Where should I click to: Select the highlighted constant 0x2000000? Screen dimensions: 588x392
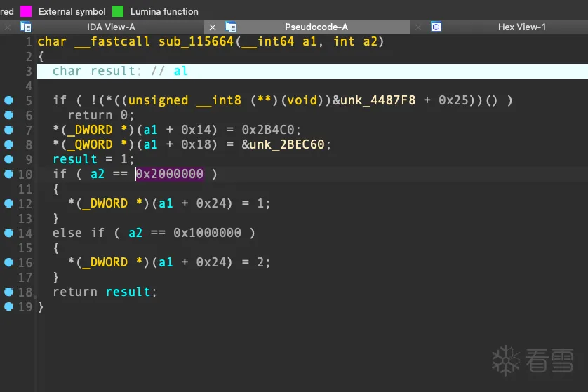pyautogui.click(x=170, y=174)
